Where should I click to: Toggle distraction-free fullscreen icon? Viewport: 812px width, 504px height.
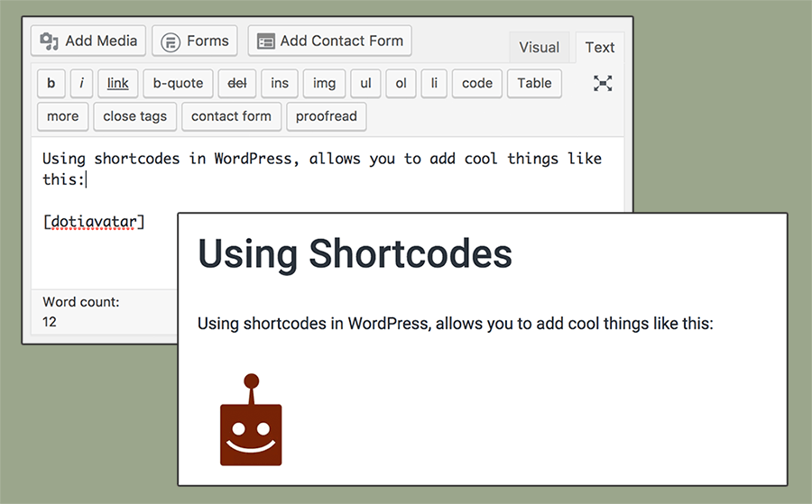[x=603, y=83]
